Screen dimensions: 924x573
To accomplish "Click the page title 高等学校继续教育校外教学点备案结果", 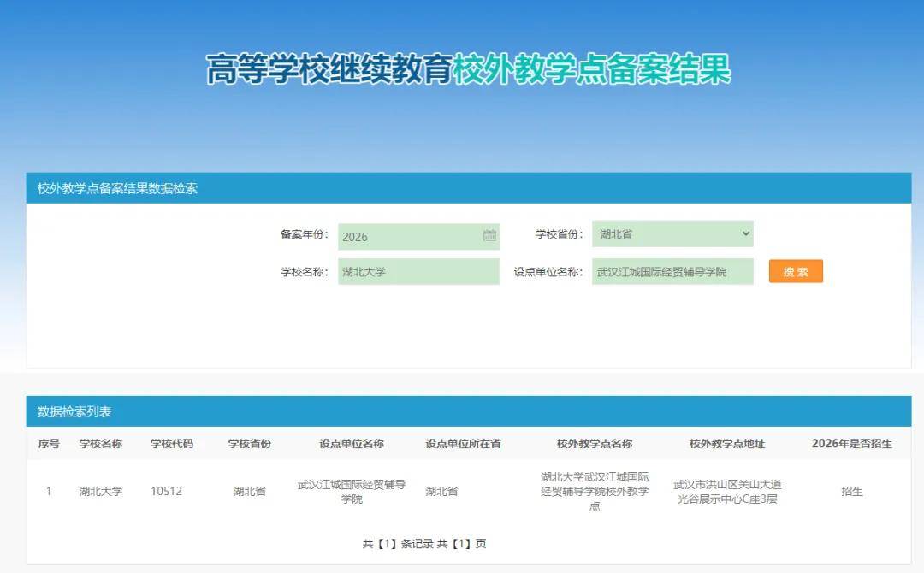I will (x=469, y=69).
